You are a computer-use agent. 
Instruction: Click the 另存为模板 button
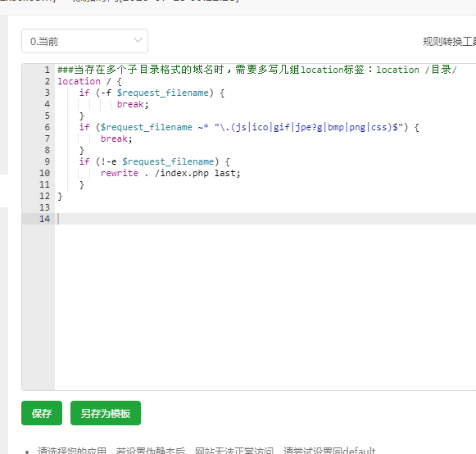(106, 413)
